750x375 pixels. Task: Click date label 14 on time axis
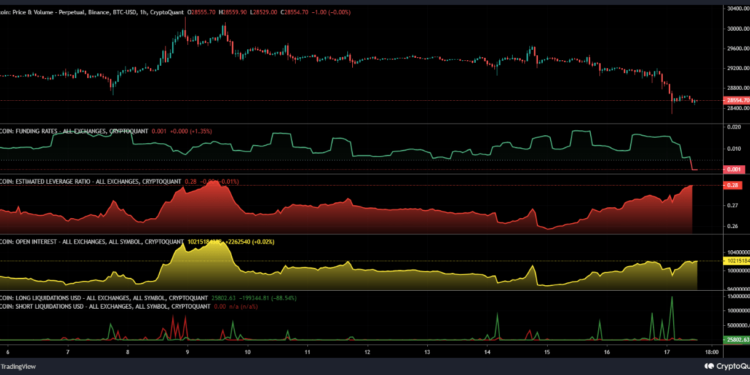click(x=487, y=352)
